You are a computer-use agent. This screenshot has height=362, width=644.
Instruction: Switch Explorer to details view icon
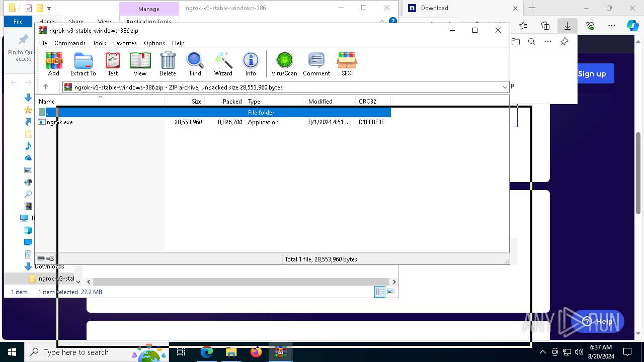click(x=380, y=292)
